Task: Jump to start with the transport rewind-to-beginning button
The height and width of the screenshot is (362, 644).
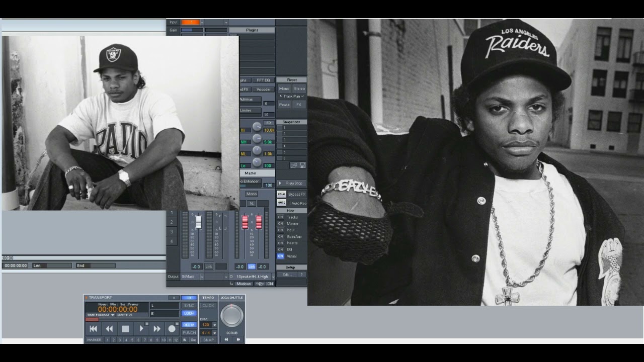Action: click(93, 329)
